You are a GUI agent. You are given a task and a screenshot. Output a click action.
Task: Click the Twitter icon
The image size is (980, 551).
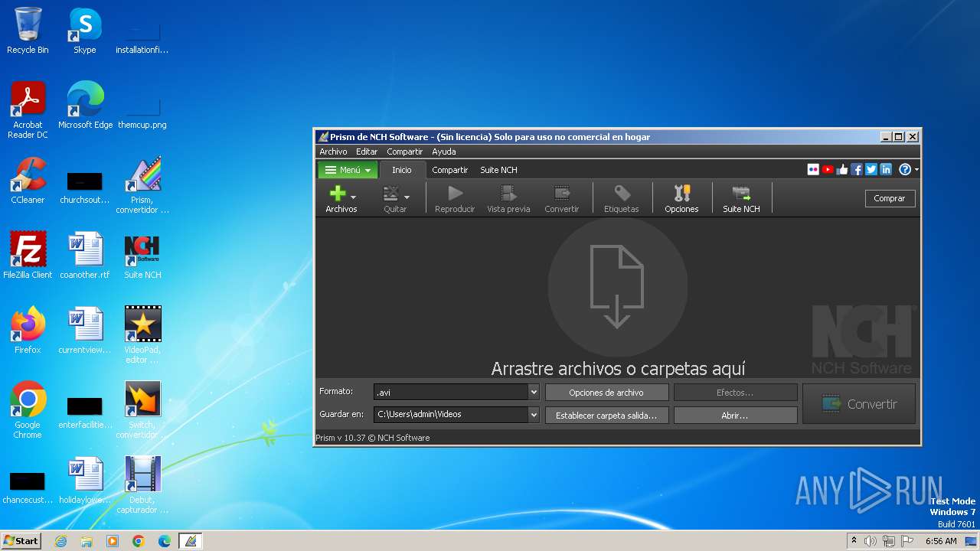tap(871, 170)
